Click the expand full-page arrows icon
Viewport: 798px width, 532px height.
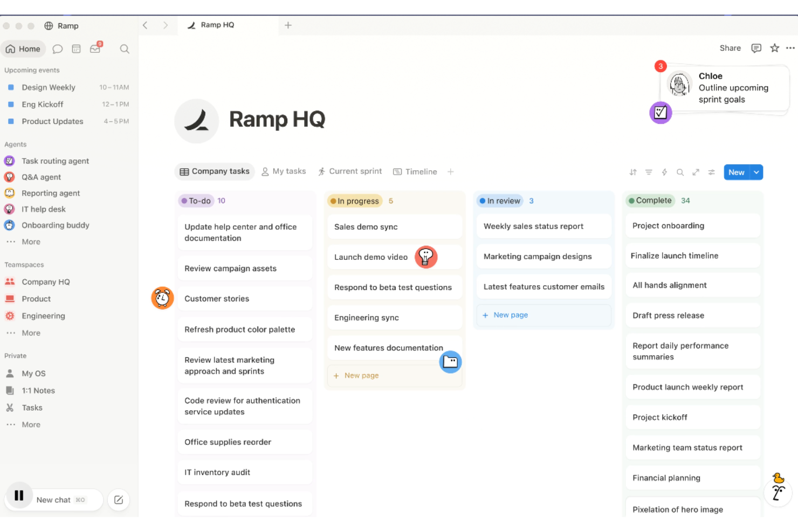point(696,172)
